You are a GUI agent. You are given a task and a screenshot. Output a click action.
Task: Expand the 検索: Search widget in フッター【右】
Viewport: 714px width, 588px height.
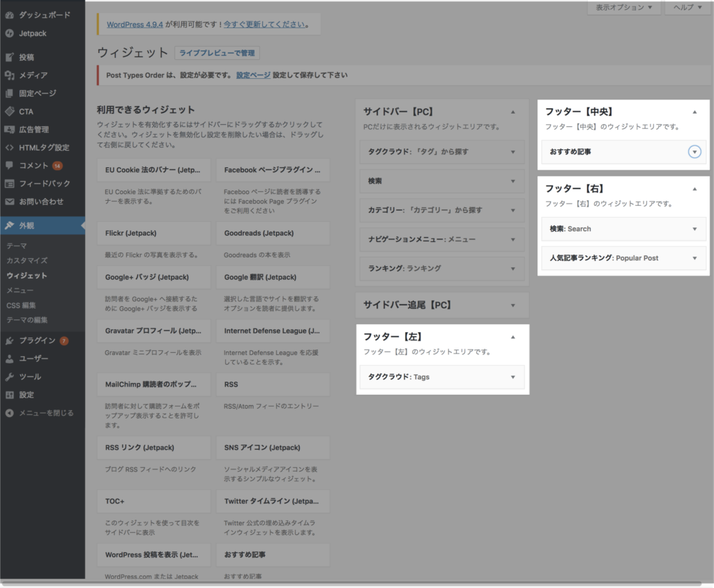tap(694, 228)
